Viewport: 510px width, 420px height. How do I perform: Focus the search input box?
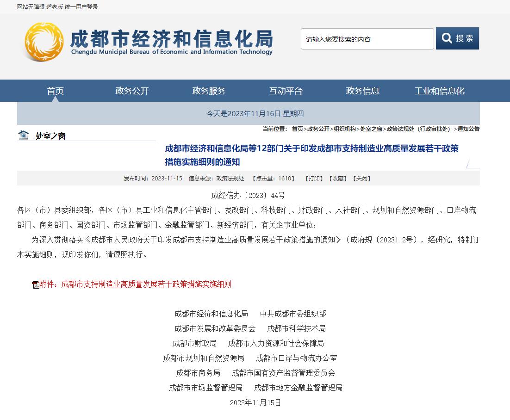pos(367,39)
